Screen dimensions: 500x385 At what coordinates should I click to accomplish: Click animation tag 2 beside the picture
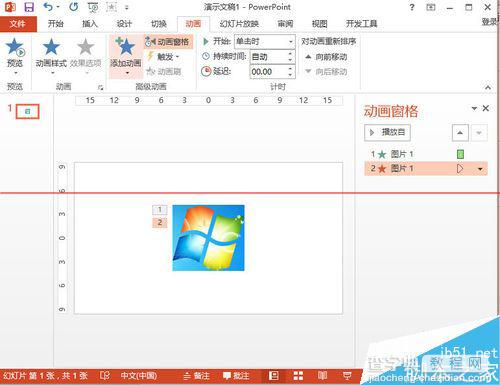pos(160,222)
